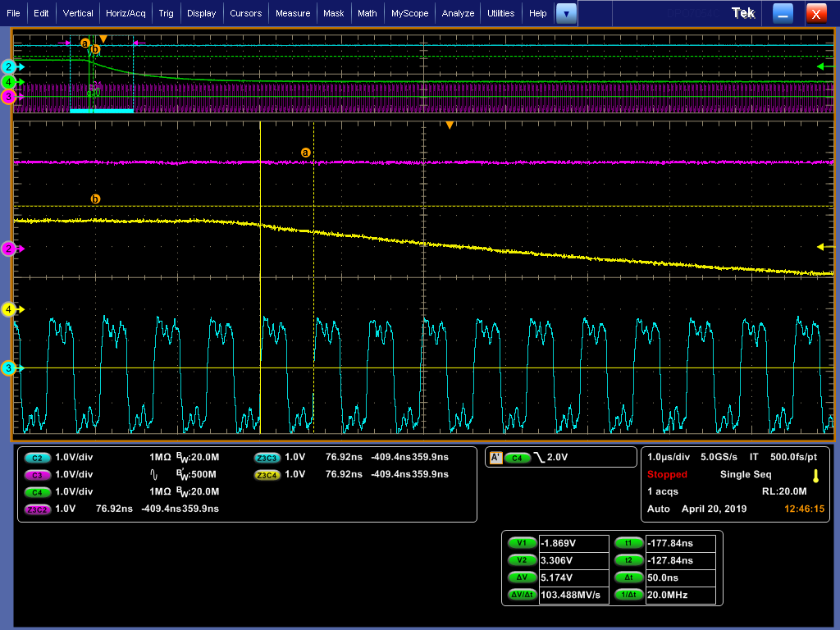Click the A' trigger type icon
The width and height of the screenshot is (840, 630).
click(x=495, y=458)
